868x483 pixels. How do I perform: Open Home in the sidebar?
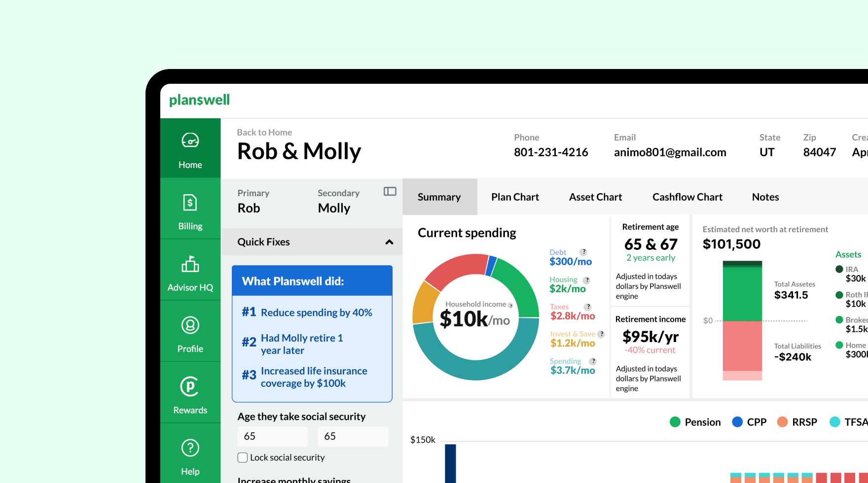coord(190,148)
